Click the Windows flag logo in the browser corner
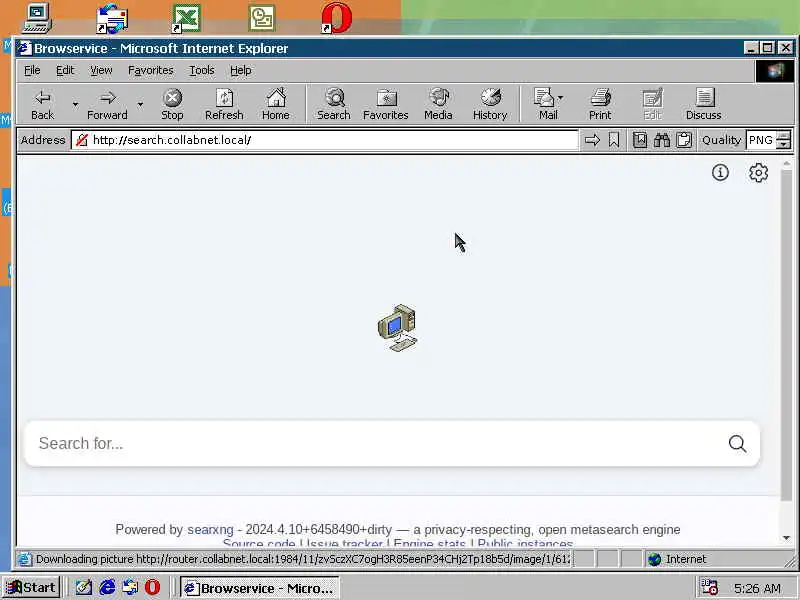This screenshot has width=800, height=600. [x=774, y=71]
